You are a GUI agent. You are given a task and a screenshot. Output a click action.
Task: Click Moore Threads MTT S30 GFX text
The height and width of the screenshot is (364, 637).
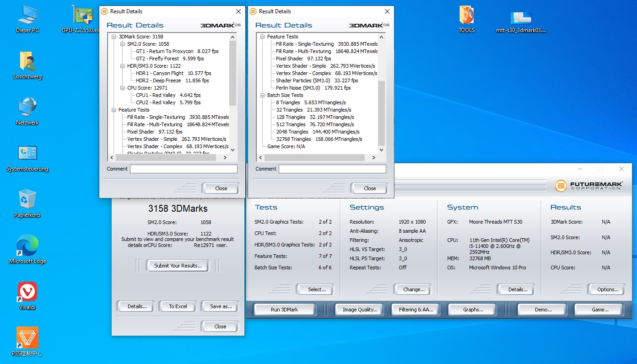pyautogui.click(x=496, y=222)
